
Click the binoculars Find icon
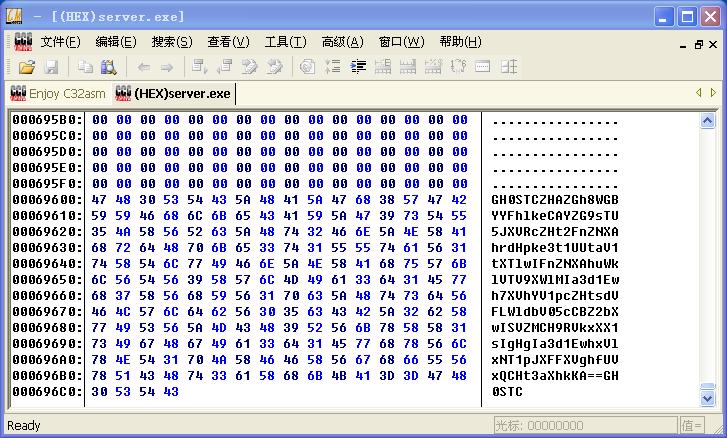coord(108,67)
